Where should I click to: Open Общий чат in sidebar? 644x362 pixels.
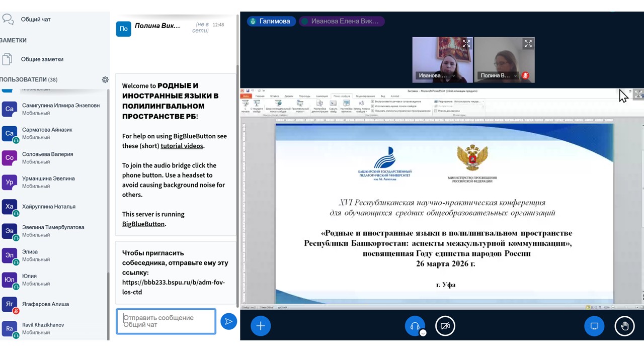tap(35, 20)
